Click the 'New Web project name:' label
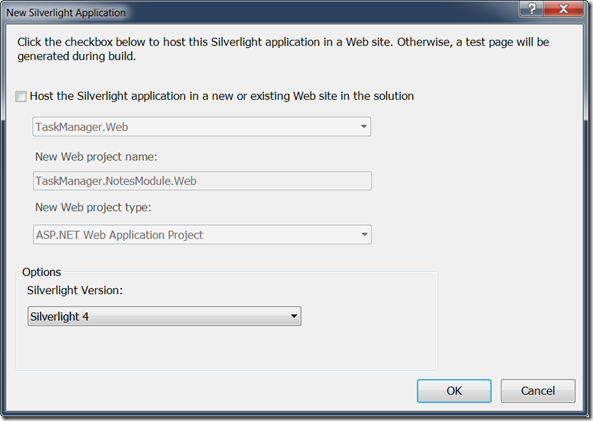This screenshot has height=421, width=593. coord(96,157)
